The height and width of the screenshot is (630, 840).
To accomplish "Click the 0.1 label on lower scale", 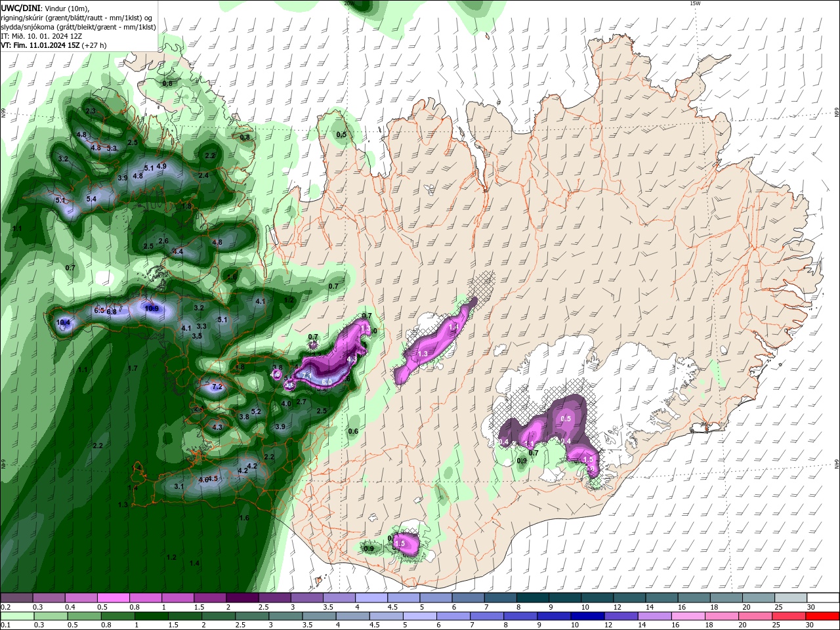I will coord(6,625).
